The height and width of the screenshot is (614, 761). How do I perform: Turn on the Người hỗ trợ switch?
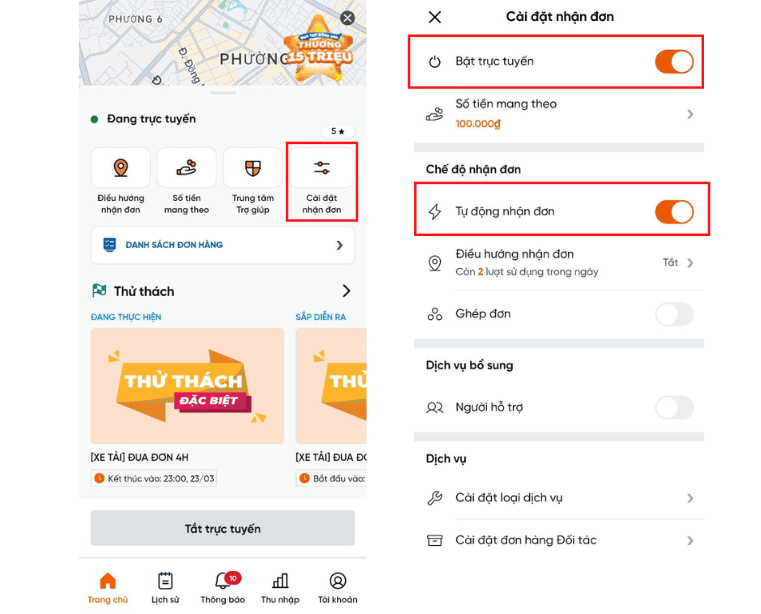[x=674, y=407]
